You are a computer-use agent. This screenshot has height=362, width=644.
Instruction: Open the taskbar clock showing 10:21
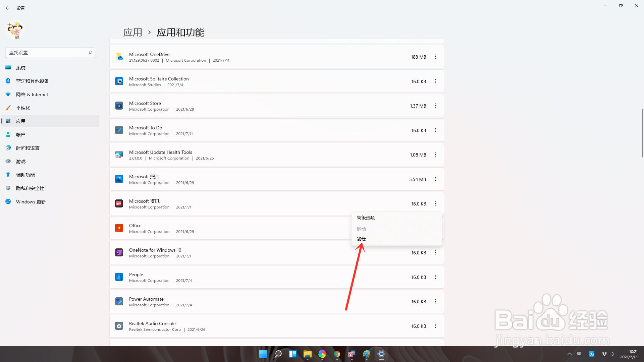click(629, 354)
